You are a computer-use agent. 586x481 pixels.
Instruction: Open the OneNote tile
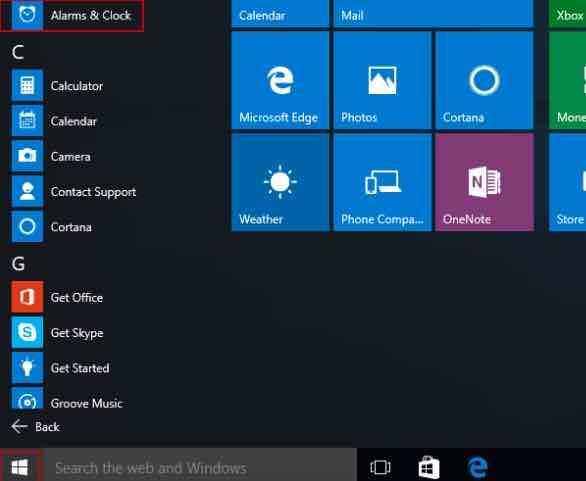click(x=484, y=182)
